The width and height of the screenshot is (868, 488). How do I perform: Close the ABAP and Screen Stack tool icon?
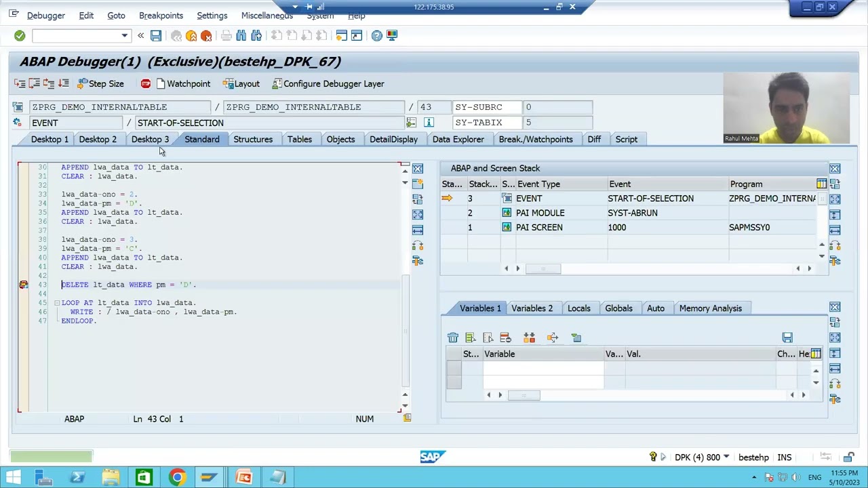(x=835, y=168)
